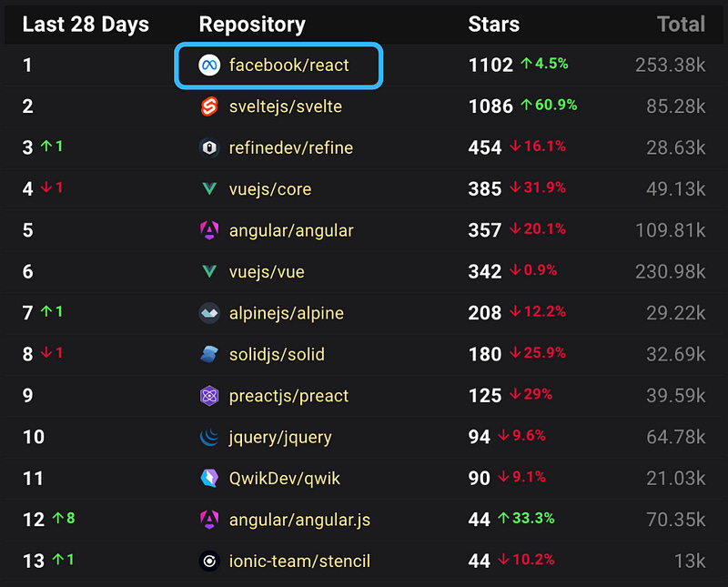
Task: Click the 70.35k total value
Action: (675, 520)
